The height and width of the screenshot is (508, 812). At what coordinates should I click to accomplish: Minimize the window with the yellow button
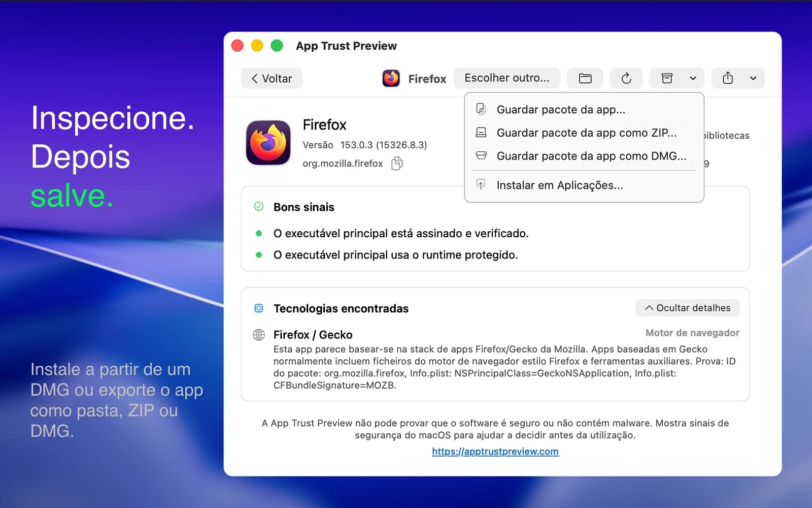(257, 46)
